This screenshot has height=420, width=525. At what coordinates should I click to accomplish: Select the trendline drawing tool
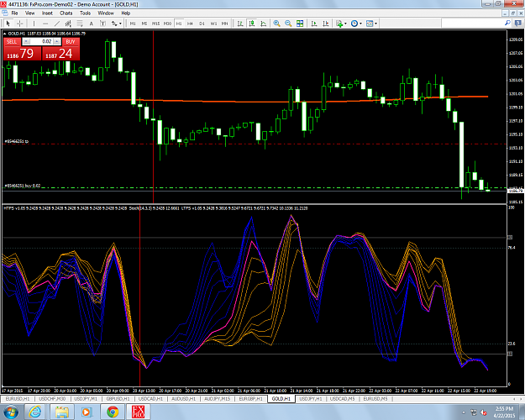coord(57,24)
